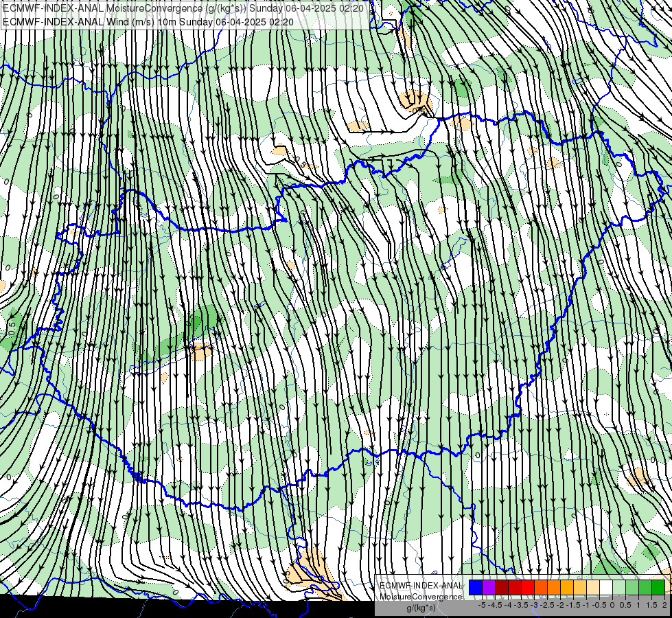Click the bright red swatch left of -3
672x618 pixels.
[528, 588]
